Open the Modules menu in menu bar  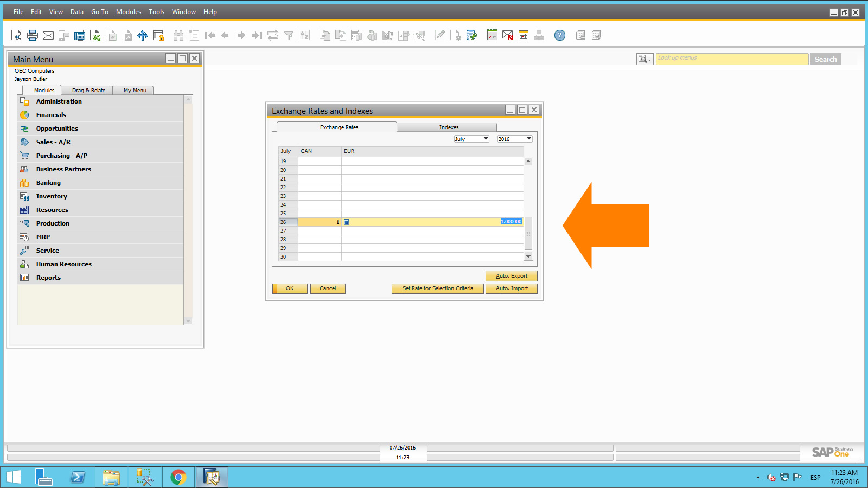coord(128,12)
